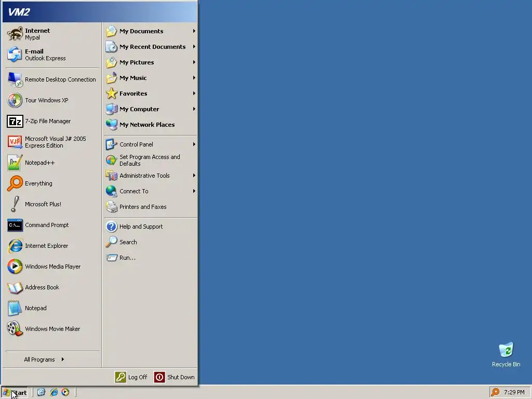Click Show Desktop quick launch icon
Viewport: 532px width, 399px height.
(x=41, y=392)
